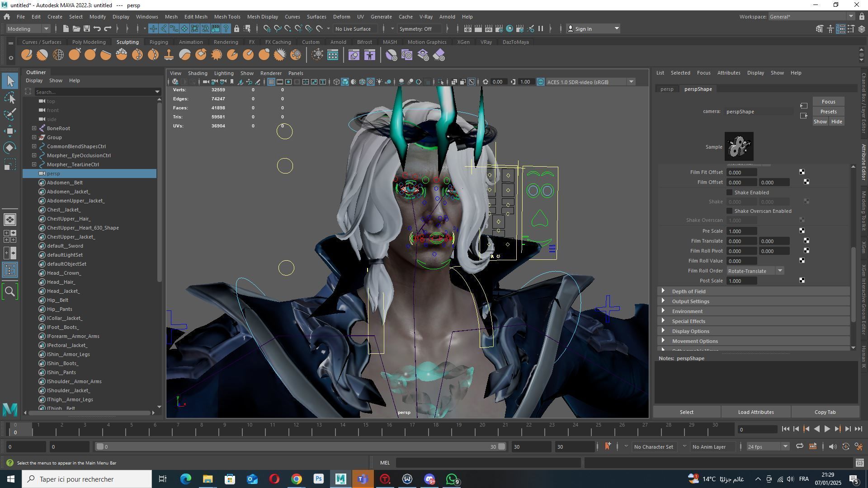
Task: Switch to four view layout
Action: tap(10, 236)
